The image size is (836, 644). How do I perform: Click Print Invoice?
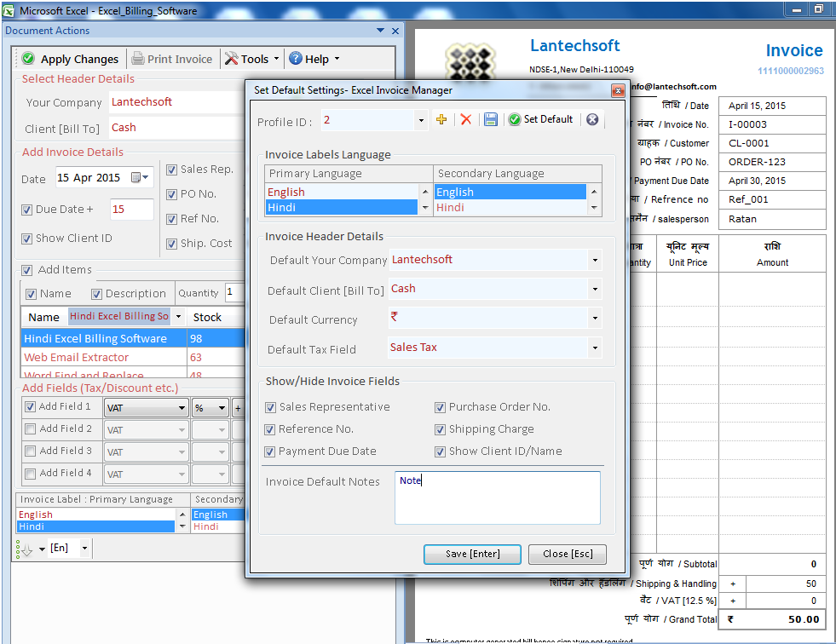[x=172, y=59]
